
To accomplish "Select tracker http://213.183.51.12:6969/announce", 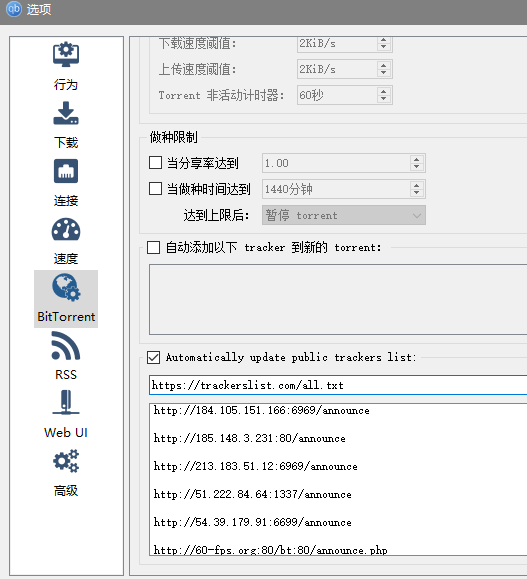I will (x=256, y=466).
